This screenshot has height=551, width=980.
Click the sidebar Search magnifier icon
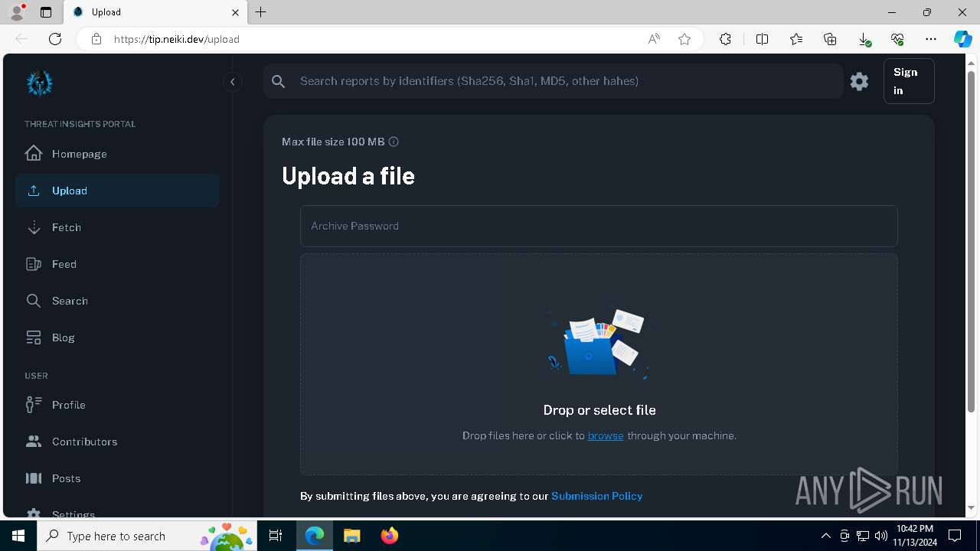pyautogui.click(x=34, y=301)
